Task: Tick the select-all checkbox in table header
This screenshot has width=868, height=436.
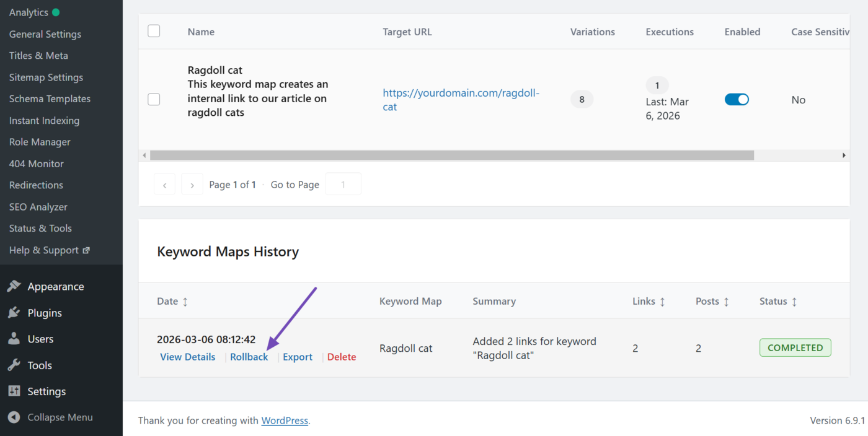Action: (154, 31)
